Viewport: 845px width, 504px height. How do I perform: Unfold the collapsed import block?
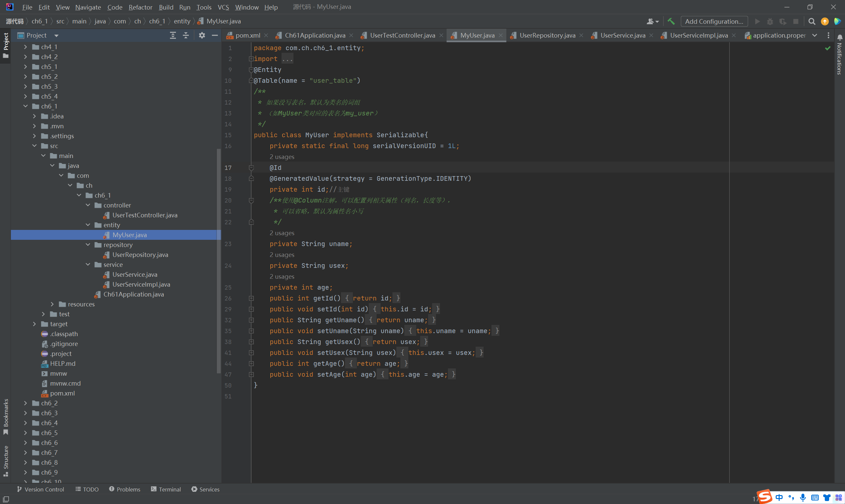pos(251,59)
